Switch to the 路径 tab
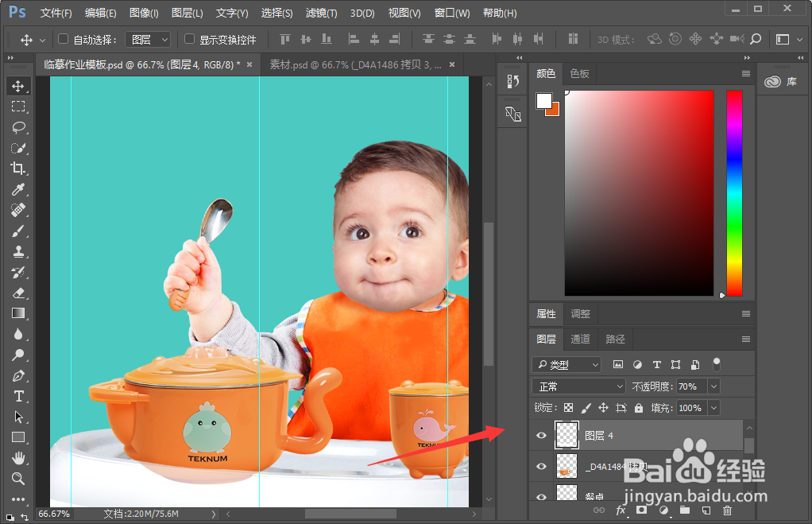This screenshot has width=812, height=524. pos(615,339)
